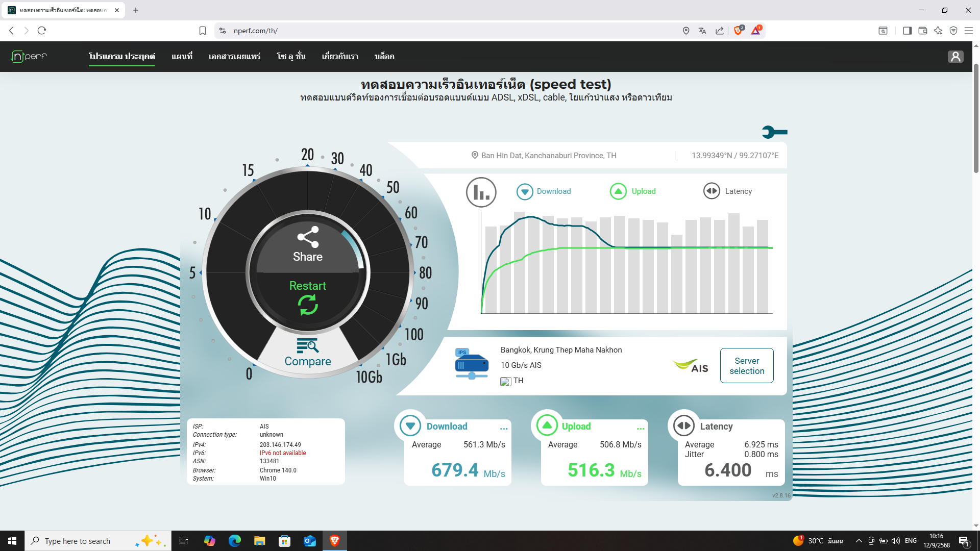Click the nPerf logo

coord(29,56)
